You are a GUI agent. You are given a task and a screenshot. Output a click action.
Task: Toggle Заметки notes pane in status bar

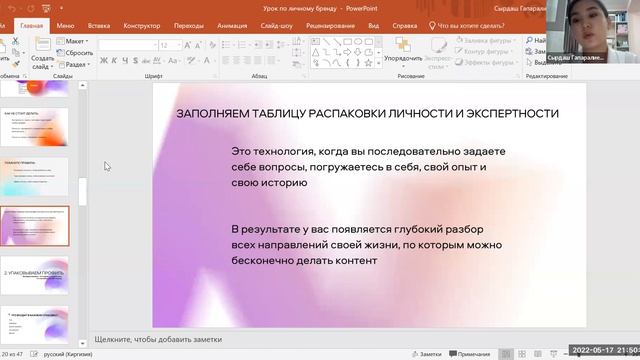427,354
